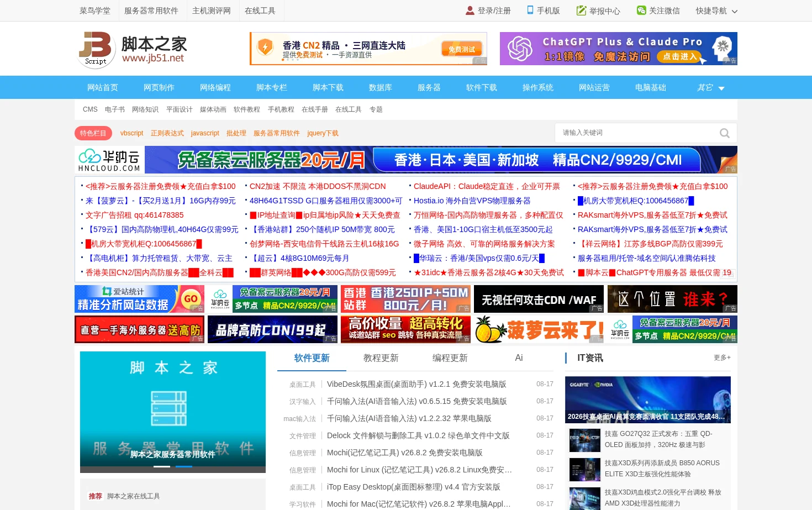The height and width of the screenshot is (510, 812).
Task: Click 在线手册 in sub navigation
Action: 315,109
